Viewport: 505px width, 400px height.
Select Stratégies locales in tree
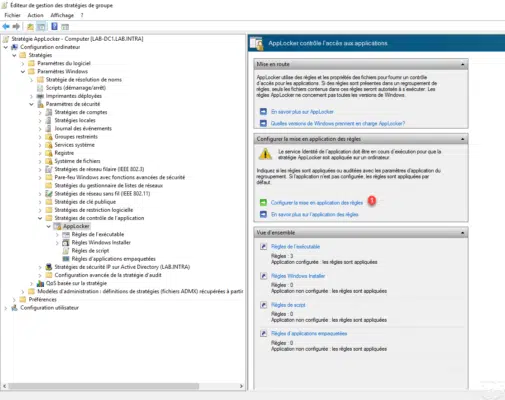[75, 120]
